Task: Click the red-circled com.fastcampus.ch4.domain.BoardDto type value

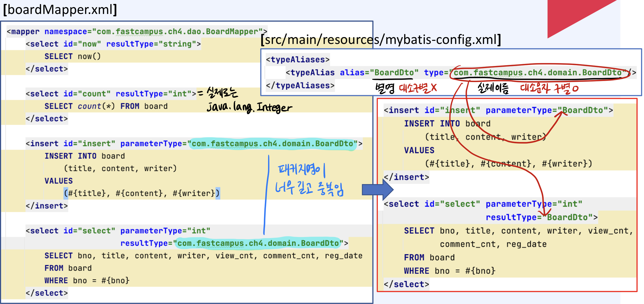Action: pyautogui.click(x=537, y=73)
